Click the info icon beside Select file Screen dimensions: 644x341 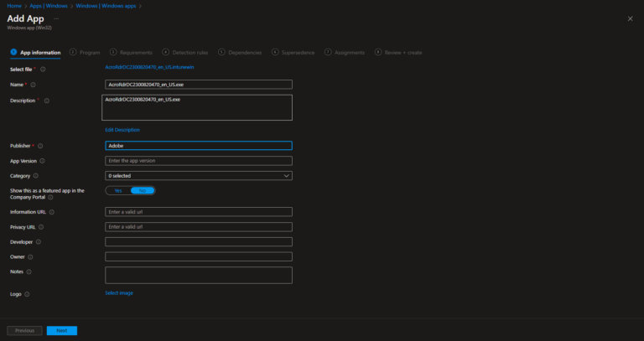click(x=43, y=70)
